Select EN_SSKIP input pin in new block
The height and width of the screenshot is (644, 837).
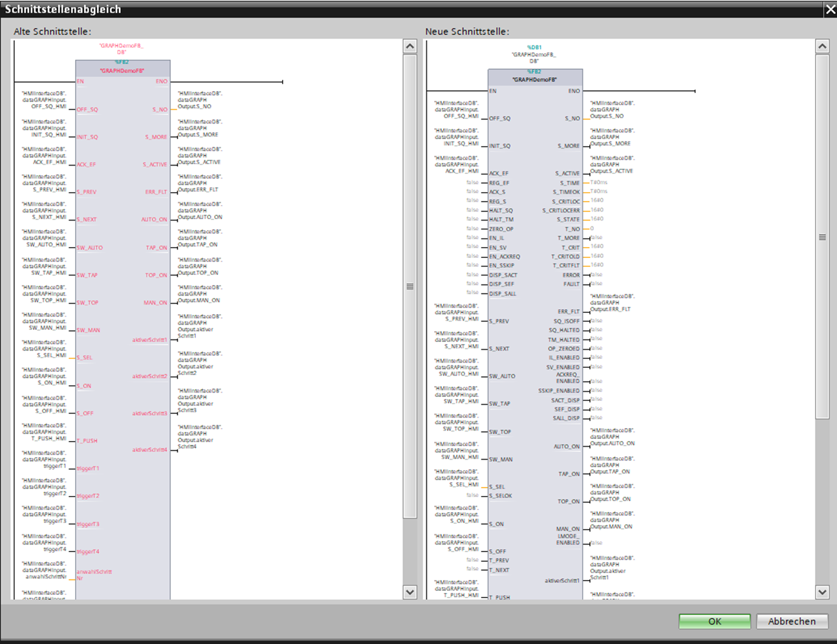(502, 265)
